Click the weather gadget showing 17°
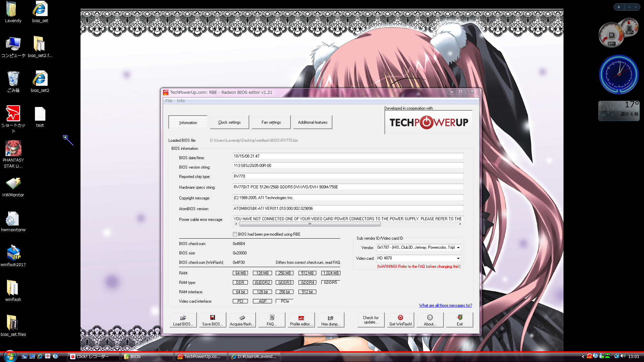The width and height of the screenshot is (644, 362). 619,111
